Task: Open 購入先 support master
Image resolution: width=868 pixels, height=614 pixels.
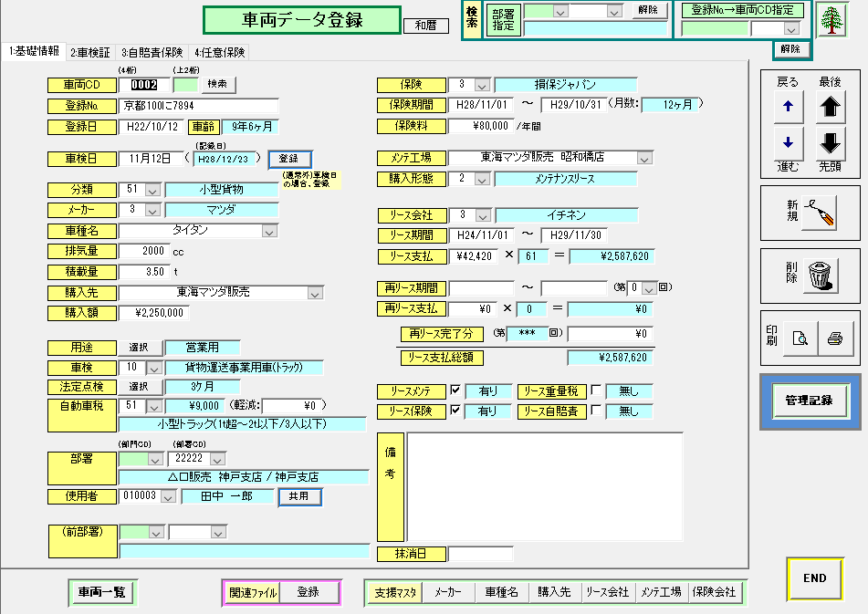Action: pyautogui.click(x=554, y=592)
